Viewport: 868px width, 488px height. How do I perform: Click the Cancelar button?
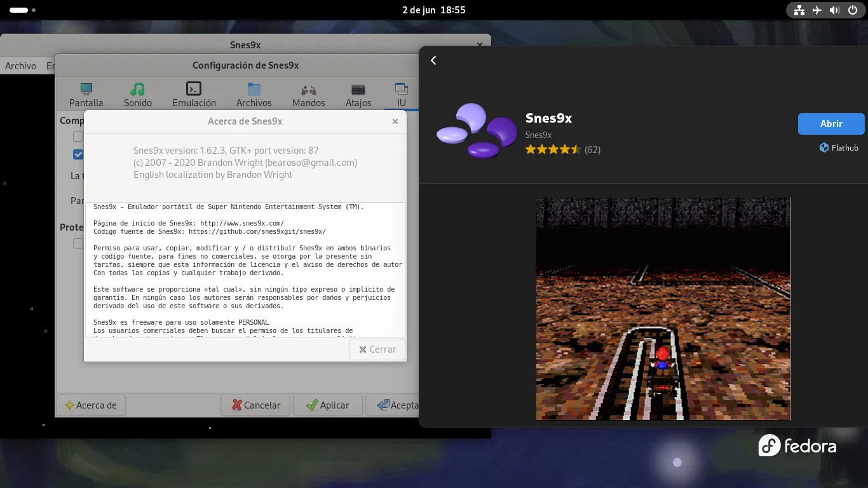[255, 405]
